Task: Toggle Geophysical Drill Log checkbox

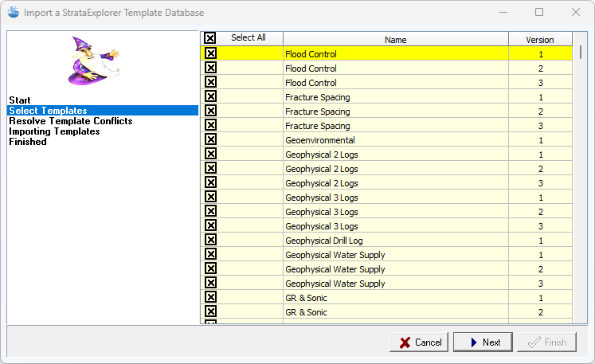Action: coord(210,240)
